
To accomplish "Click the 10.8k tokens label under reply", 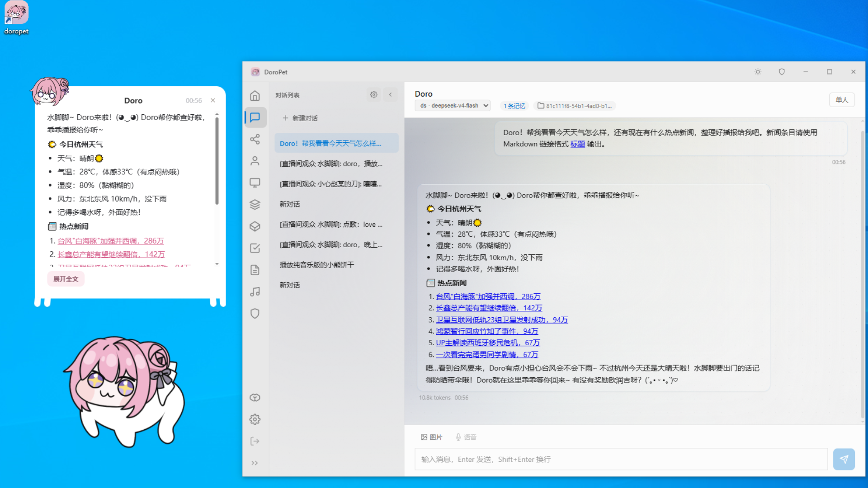I will [435, 398].
